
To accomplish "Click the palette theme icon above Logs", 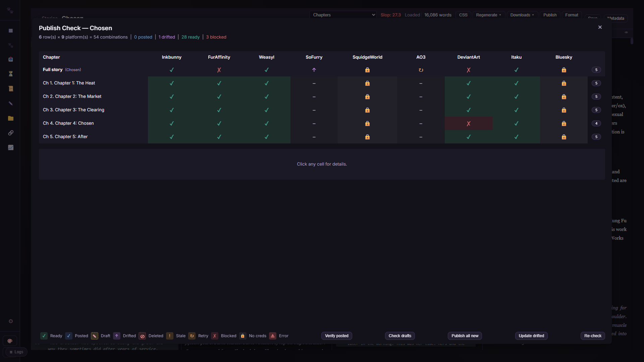I will pyautogui.click(x=10, y=341).
